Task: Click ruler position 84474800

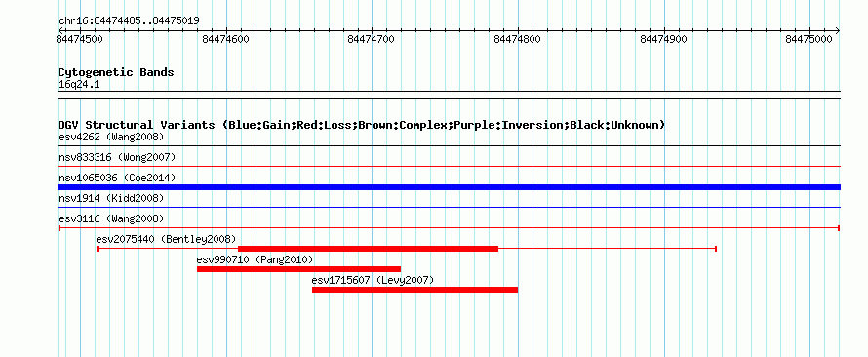Action: point(517,39)
